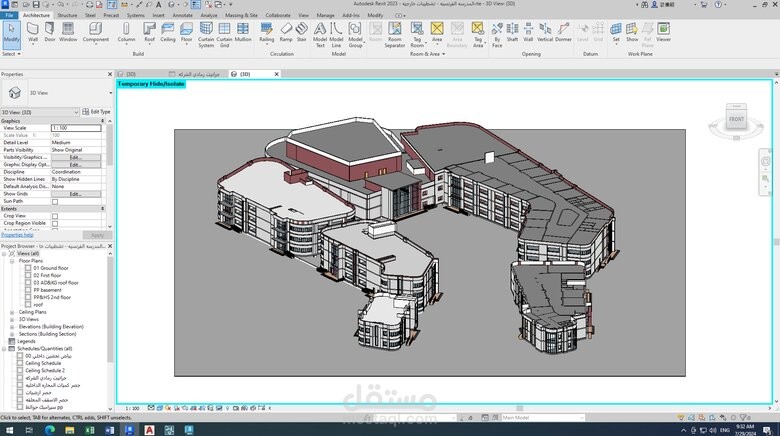Open the File menu
780x436 pixels.
coord(9,15)
